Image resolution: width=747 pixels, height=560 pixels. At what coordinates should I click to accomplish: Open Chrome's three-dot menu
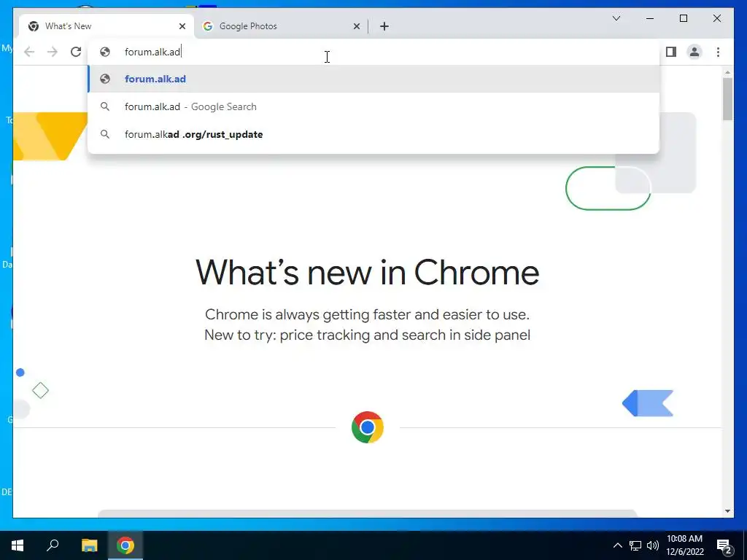718,52
